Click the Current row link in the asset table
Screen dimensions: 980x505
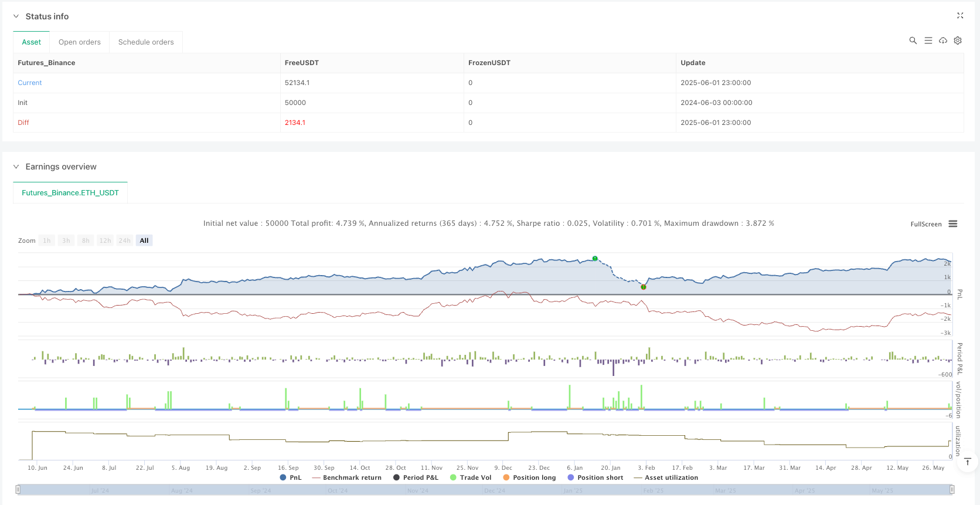point(30,83)
